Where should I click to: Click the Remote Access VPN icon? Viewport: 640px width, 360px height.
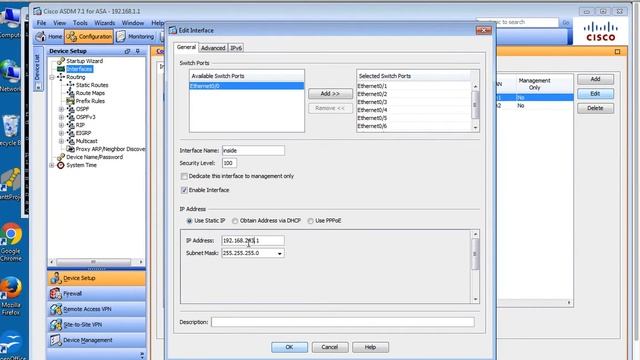pyautogui.click(x=56, y=309)
